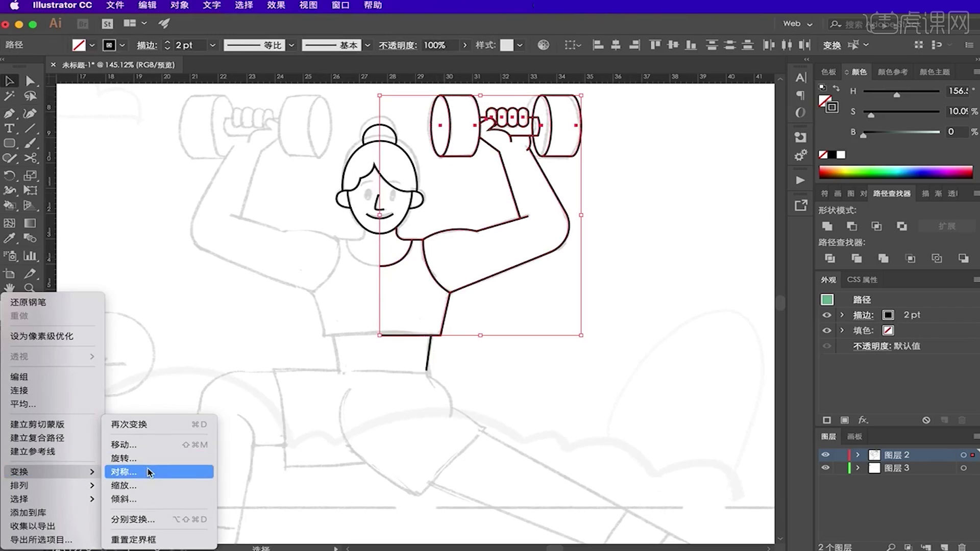Open the Paragraph panel icon in dock
The image size is (980, 551).
[x=801, y=95]
